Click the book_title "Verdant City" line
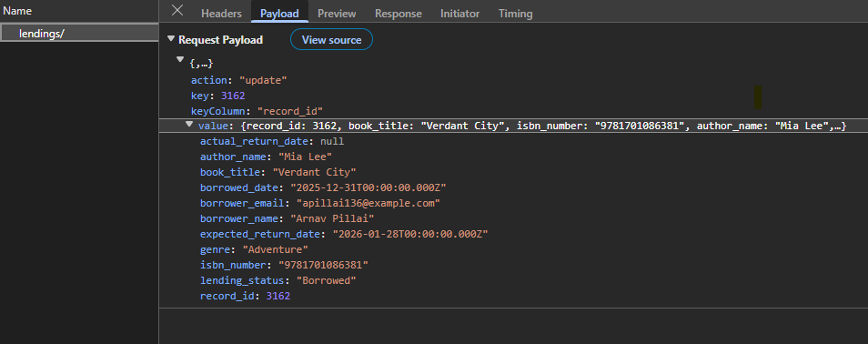Image resolution: width=868 pixels, height=344 pixels. point(278,172)
